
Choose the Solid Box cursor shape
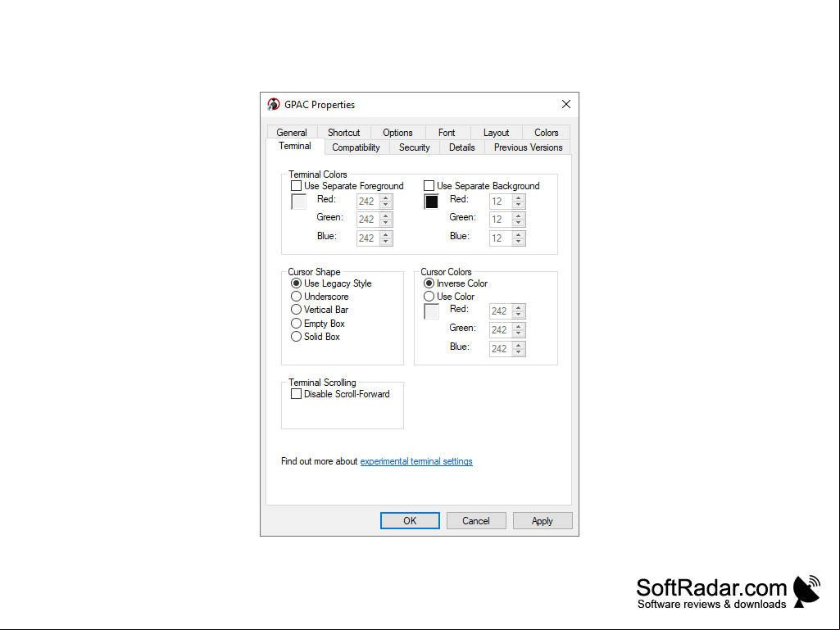pos(296,337)
